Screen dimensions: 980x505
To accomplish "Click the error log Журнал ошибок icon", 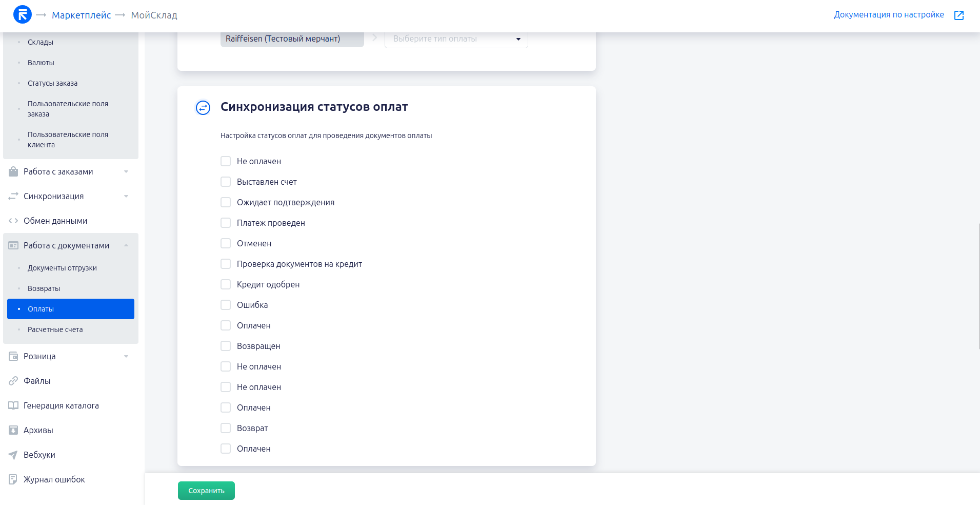I will click(13, 479).
